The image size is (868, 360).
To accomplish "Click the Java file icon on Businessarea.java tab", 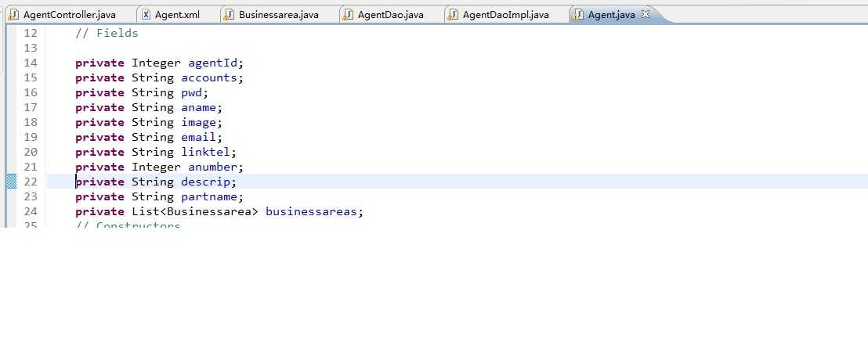I will 229,15.
